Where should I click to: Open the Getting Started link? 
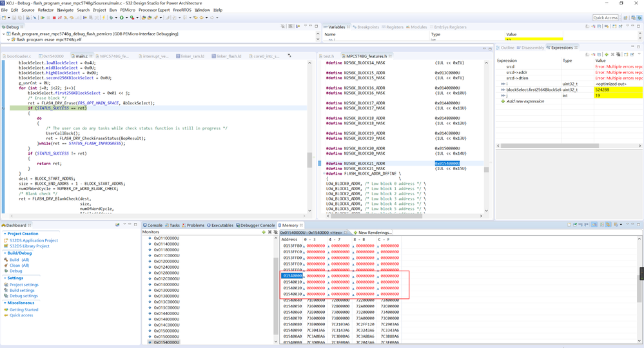point(24,310)
